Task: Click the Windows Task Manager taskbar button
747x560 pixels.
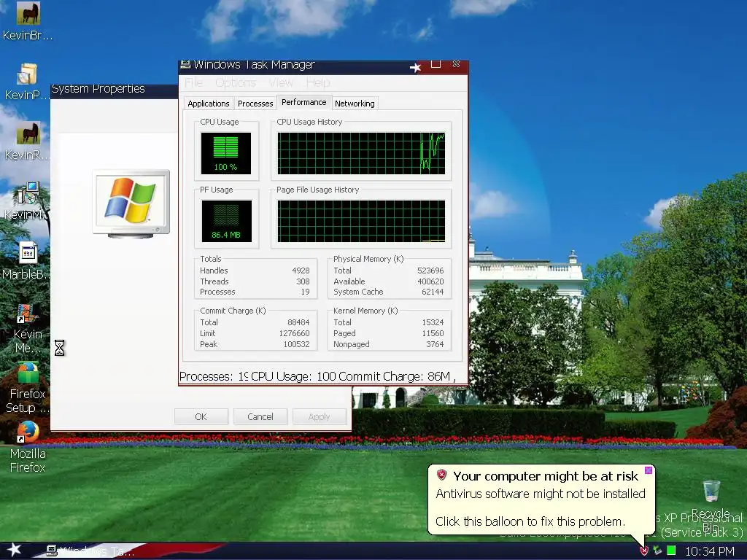Action: 90,551
